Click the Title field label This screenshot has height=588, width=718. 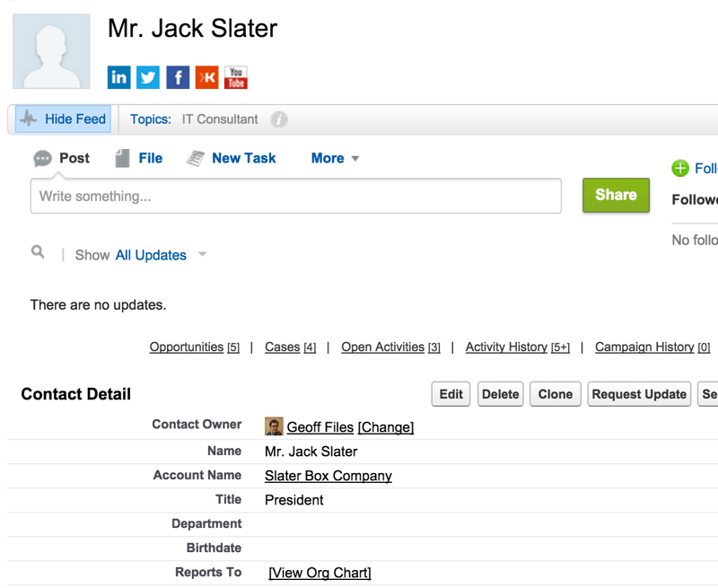click(x=229, y=499)
